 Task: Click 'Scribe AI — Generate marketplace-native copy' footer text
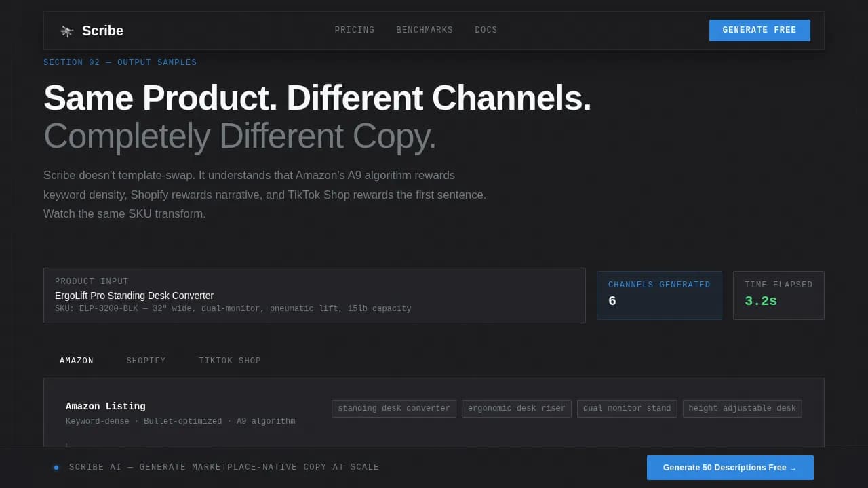click(224, 467)
